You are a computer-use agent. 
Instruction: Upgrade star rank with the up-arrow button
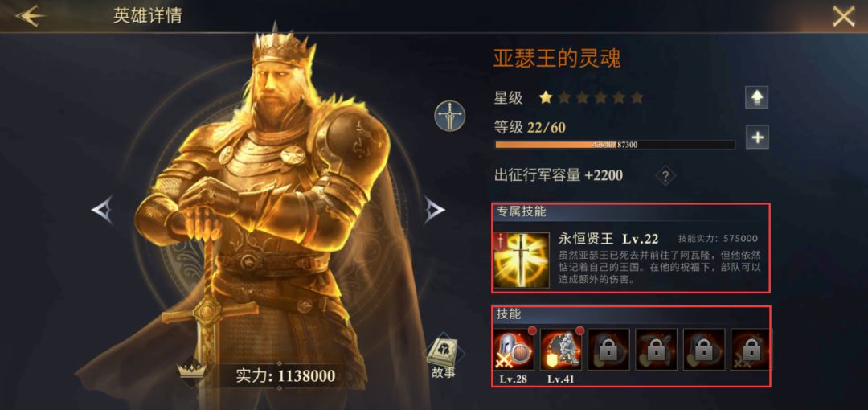(x=757, y=98)
